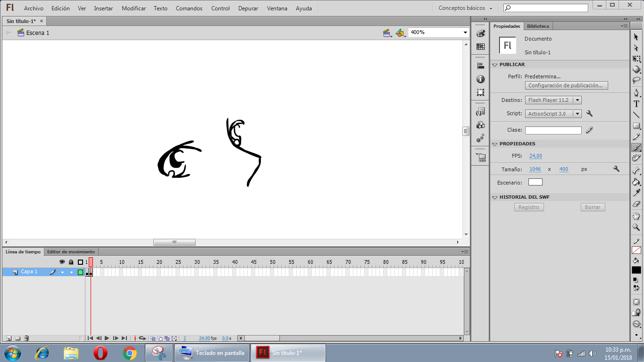
Task: Add a new layer in timeline
Action: (x=8, y=338)
